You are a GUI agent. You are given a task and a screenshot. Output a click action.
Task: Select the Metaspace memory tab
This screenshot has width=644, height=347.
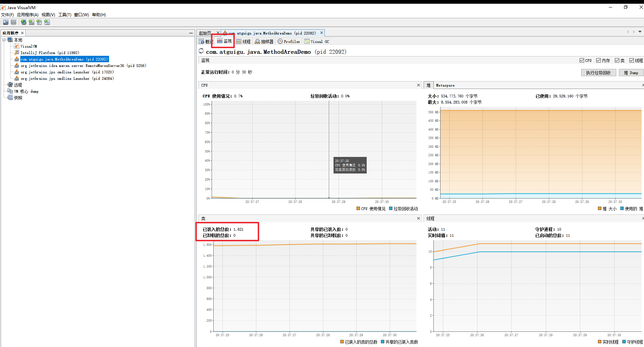click(445, 85)
